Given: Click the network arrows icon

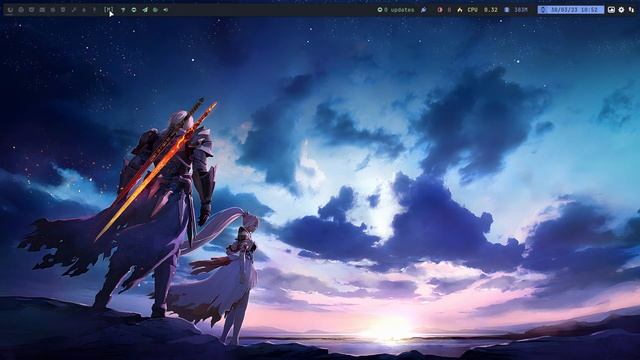Looking at the screenshot, I should tap(631, 9).
